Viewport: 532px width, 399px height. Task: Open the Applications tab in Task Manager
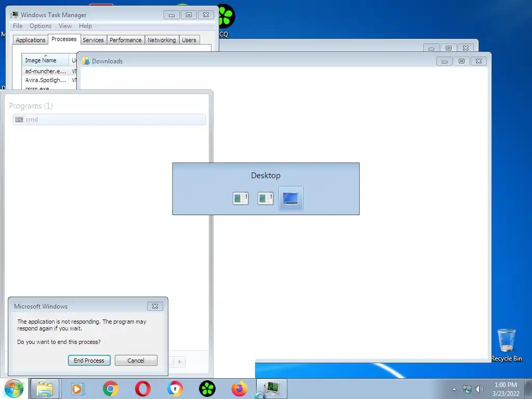click(x=31, y=40)
